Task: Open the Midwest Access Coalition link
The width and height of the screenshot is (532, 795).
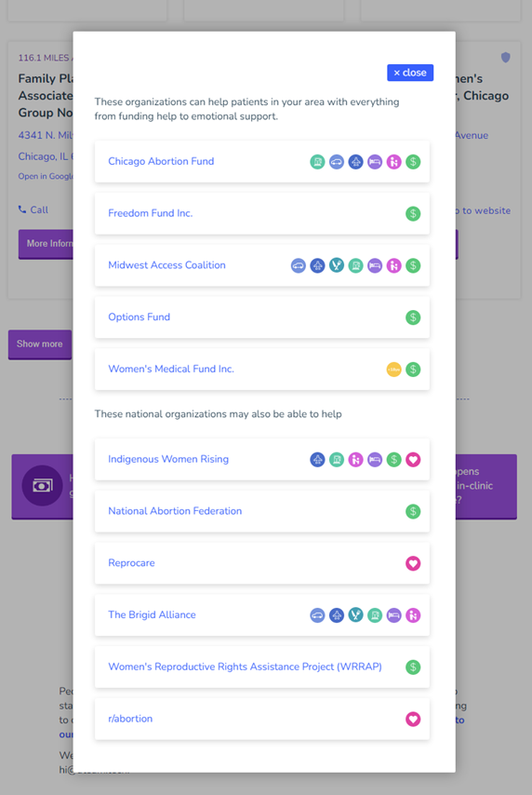Action: click(166, 265)
